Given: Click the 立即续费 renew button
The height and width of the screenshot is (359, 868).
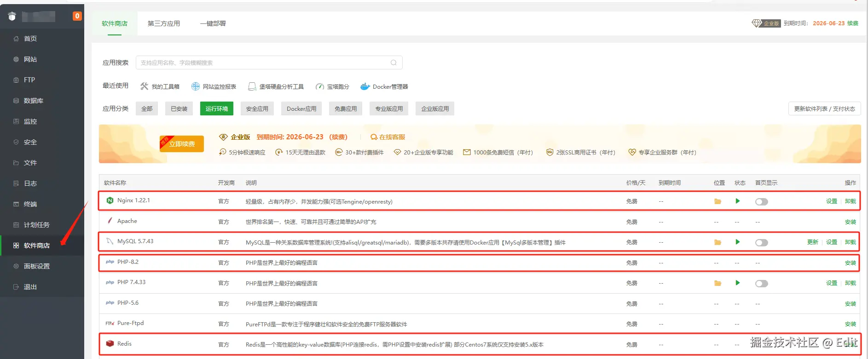Looking at the screenshot, I should tap(182, 144).
